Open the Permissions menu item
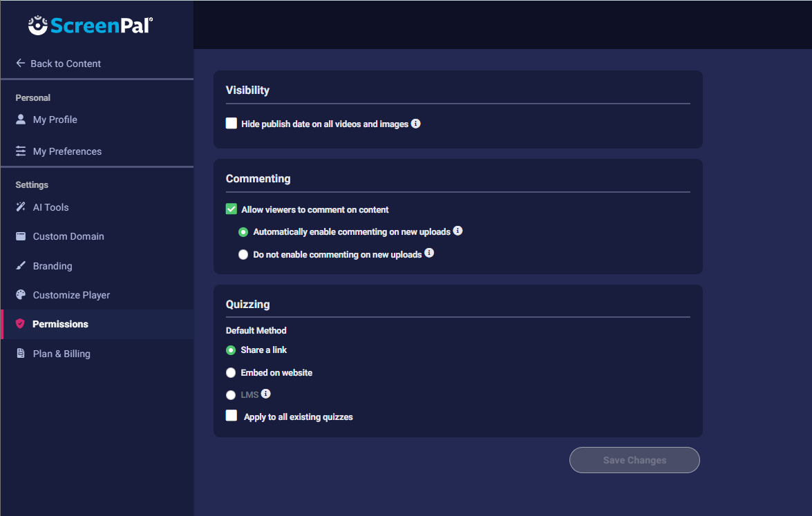This screenshot has width=812, height=516. click(x=60, y=324)
